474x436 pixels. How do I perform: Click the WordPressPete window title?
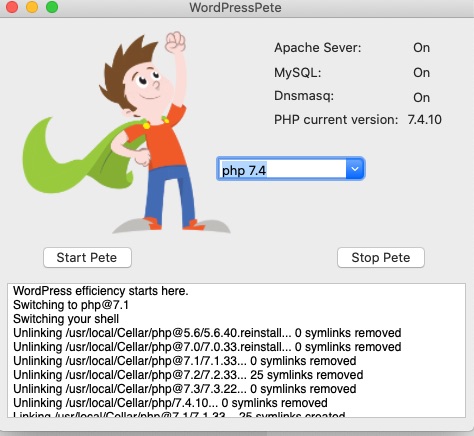coord(235,7)
